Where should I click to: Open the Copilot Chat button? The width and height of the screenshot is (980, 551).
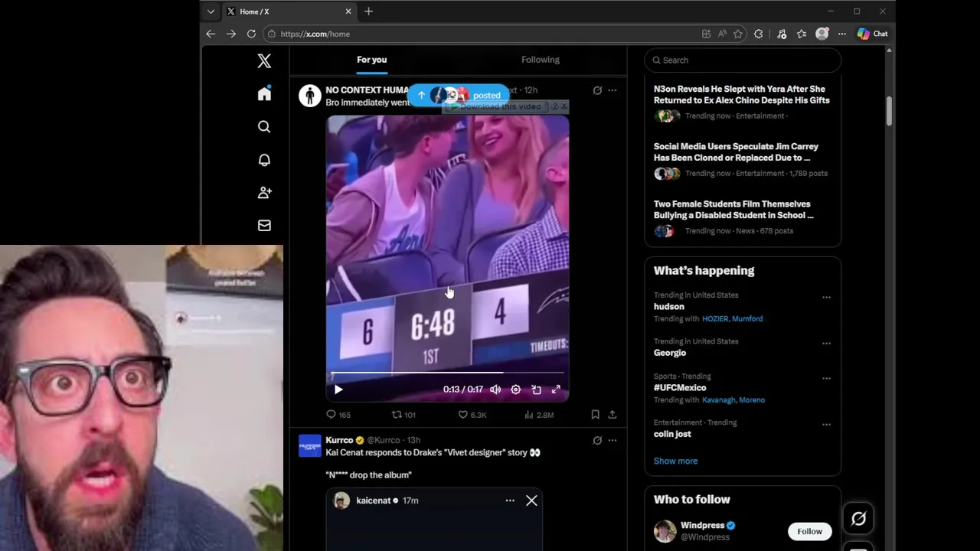click(x=873, y=34)
